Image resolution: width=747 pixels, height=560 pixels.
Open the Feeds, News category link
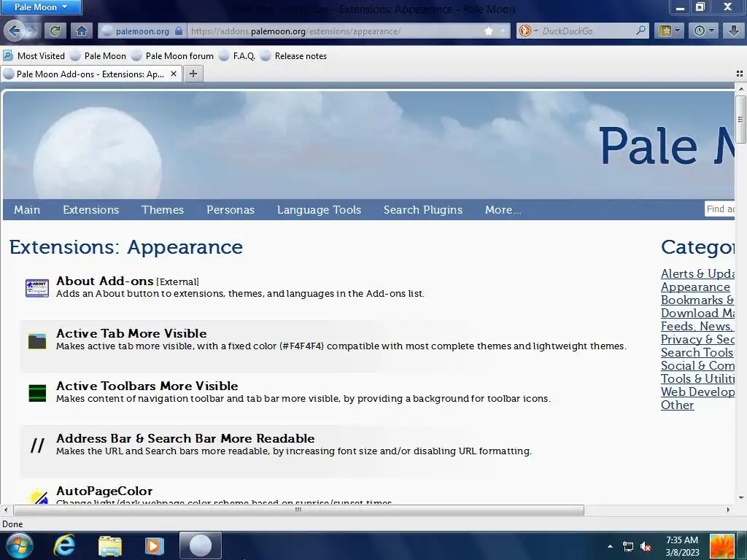697,326
